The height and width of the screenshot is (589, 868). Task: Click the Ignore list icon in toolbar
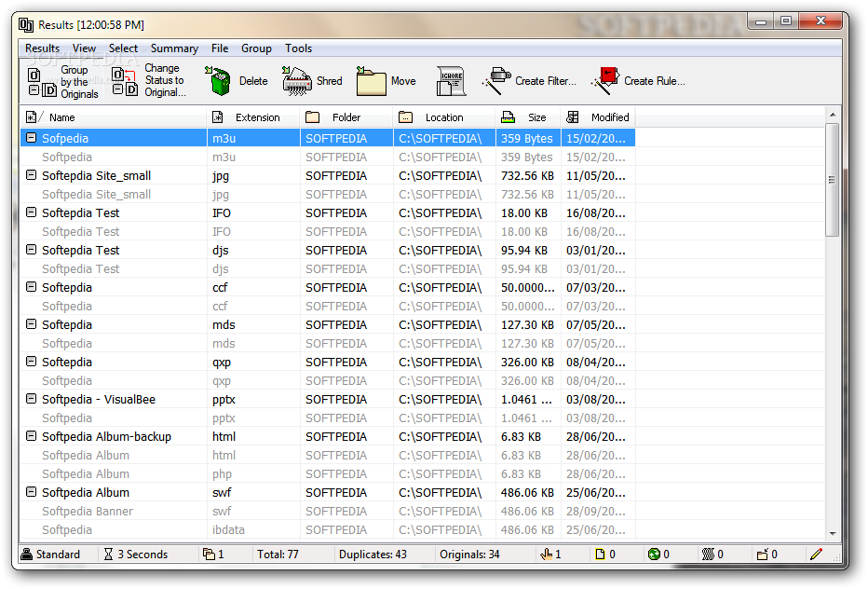[451, 81]
